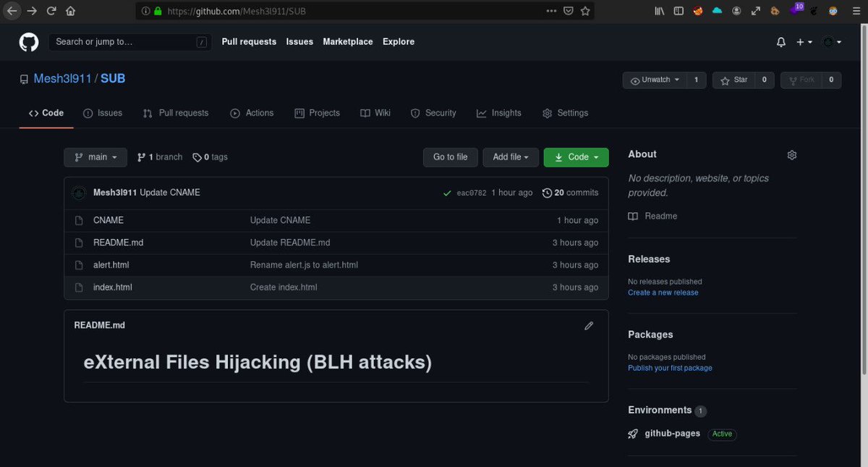Click the book icon beside Readme
This screenshot has height=467, width=868.
633,216
